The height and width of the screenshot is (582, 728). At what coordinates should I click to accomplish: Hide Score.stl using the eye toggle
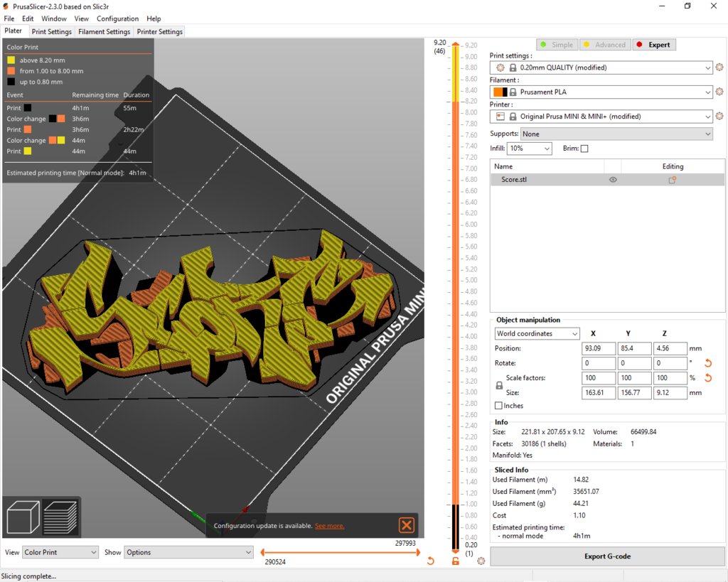pyautogui.click(x=612, y=180)
